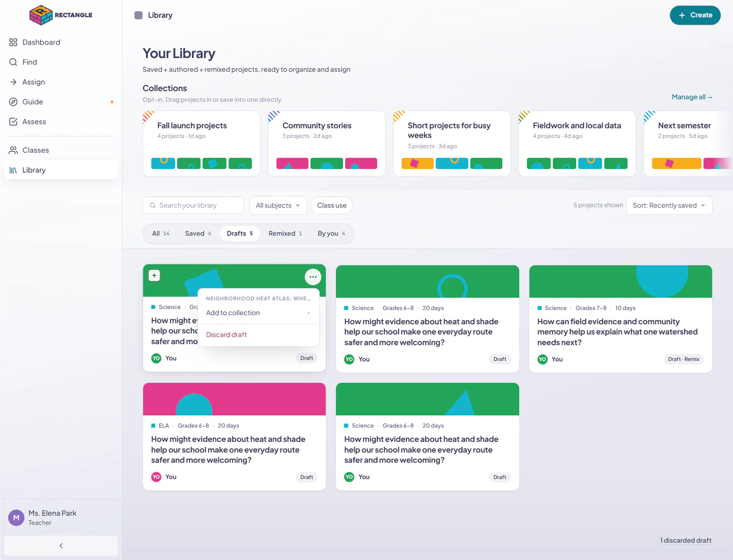Click the 1 discarded draft link
Image resolution: width=733 pixels, height=560 pixels.
pos(686,541)
